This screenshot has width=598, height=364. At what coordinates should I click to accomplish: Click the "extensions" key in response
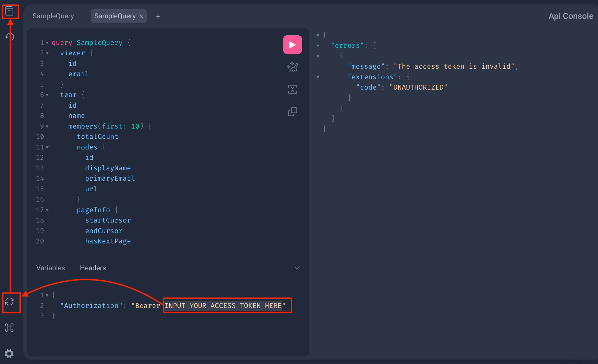pyautogui.click(x=372, y=77)
